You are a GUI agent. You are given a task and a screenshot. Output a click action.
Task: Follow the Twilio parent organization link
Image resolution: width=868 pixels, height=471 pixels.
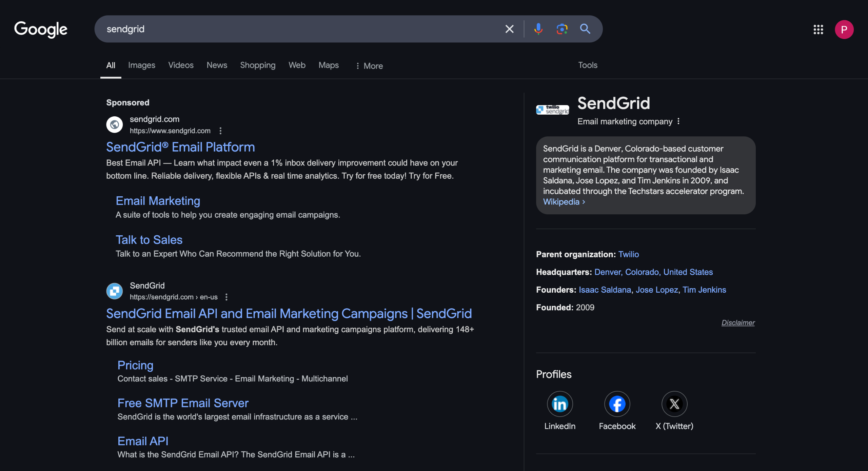coord(628,254)
